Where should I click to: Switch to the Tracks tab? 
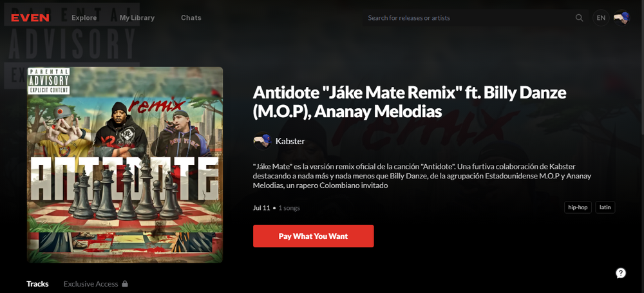click(37, 283)
